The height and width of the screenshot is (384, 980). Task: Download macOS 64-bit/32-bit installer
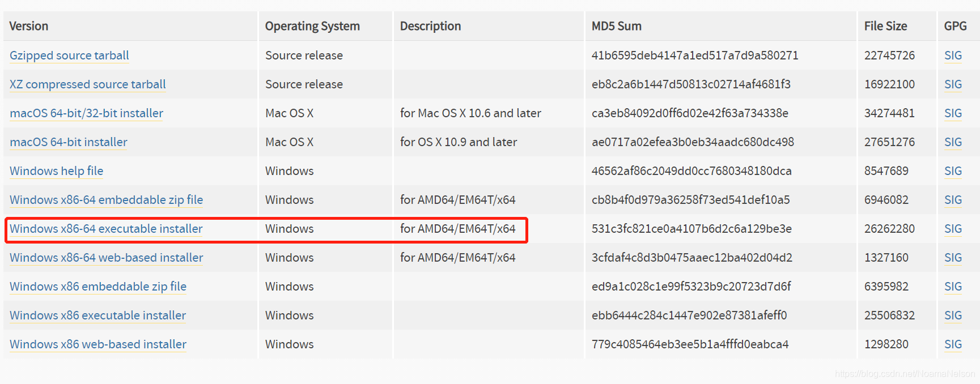[87, 113]
